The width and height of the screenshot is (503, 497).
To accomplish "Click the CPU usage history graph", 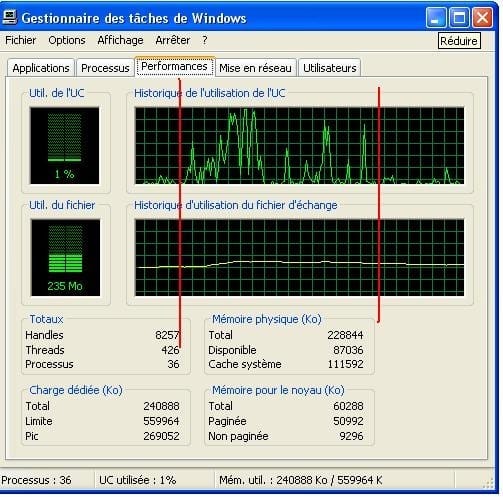I will point(299,145).
